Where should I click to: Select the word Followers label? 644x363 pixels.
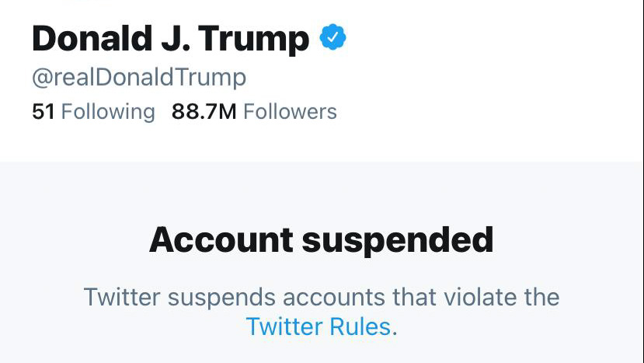(290, 112)
